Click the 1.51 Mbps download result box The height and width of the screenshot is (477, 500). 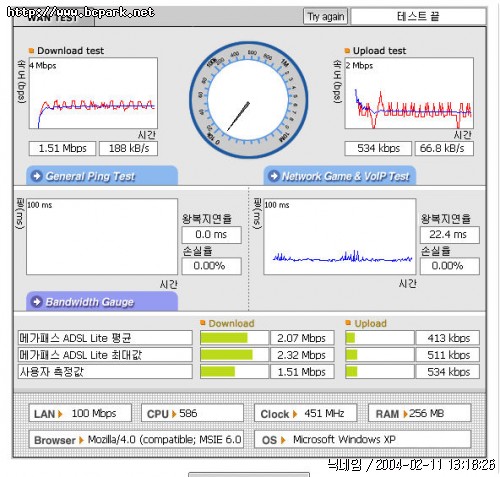tap(62, 148)
